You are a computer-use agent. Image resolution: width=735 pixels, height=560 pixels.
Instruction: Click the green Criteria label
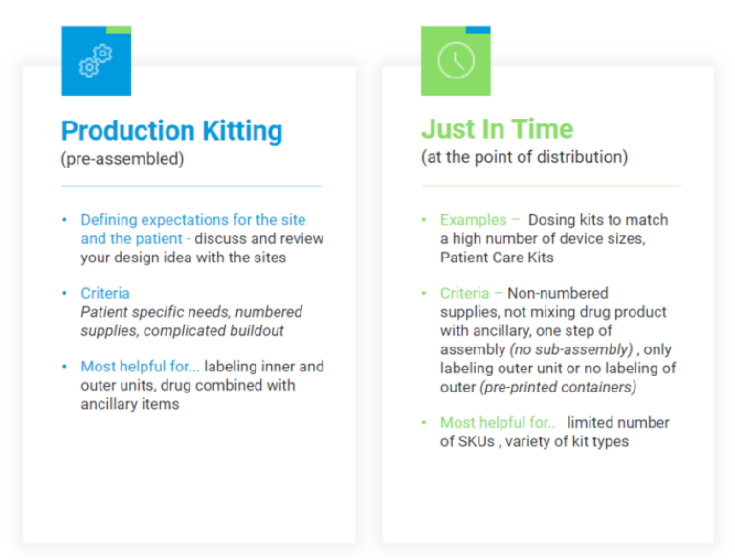[464, 293]
